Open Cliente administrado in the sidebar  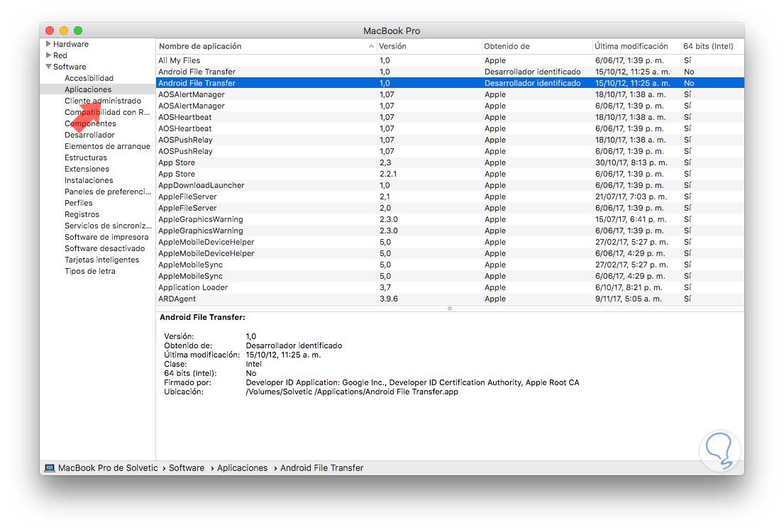point(102,101)
